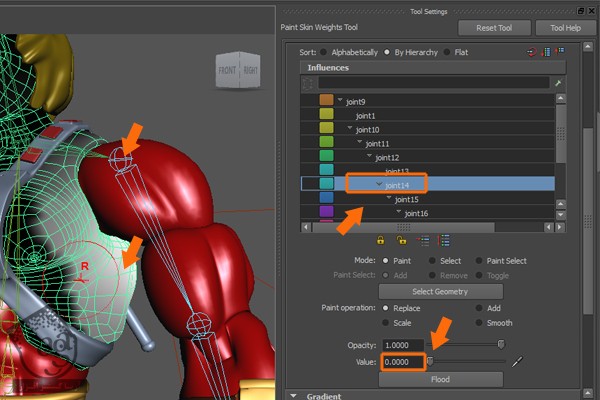Select joint12 in the influences list
This screenshot has width=600, height=400.
click(x=387, y=158)
